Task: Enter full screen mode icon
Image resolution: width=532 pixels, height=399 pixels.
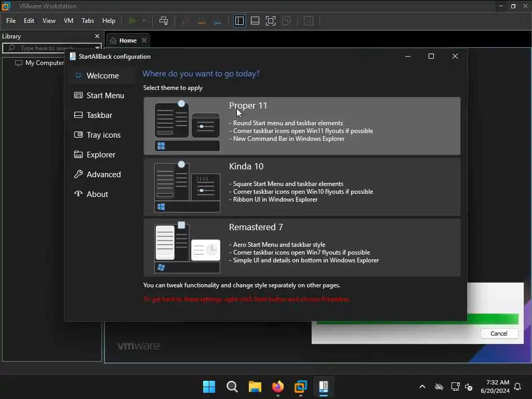Action: tap(270, 21)
